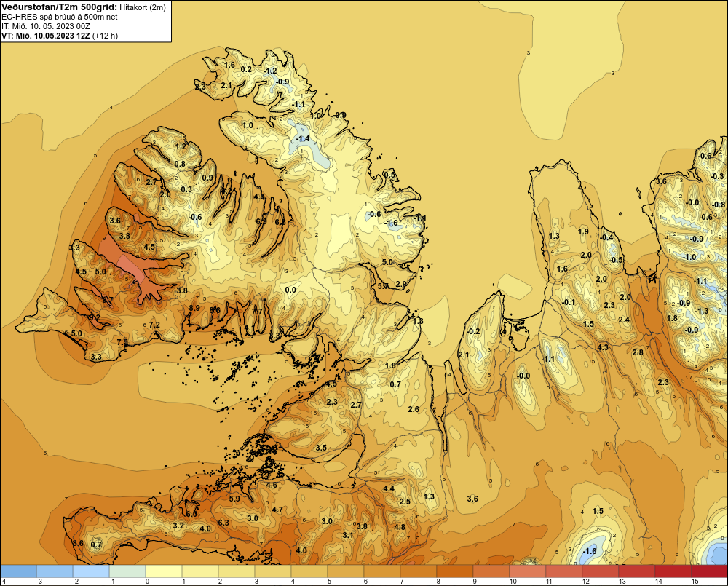Click the temperature value 8.6 at the peninsula's west tip
728x586 pixels.
tap(78, 543)
